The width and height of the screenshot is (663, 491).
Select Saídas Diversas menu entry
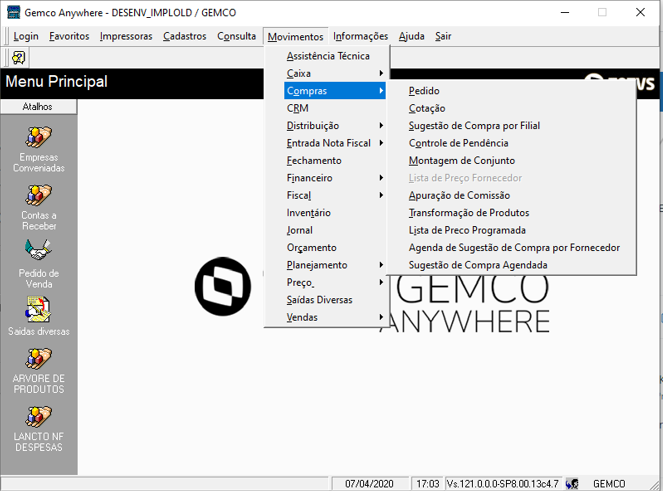(335, 299)
